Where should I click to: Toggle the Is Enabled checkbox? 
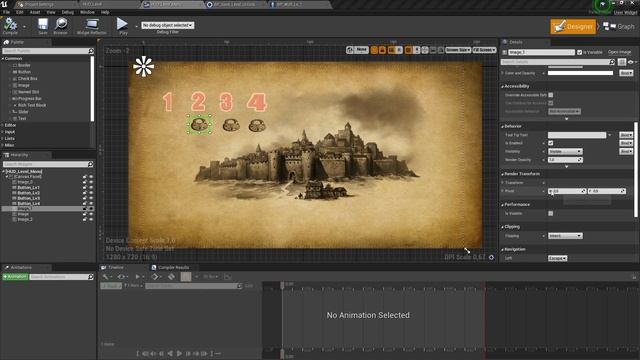(x=551, y=143)
